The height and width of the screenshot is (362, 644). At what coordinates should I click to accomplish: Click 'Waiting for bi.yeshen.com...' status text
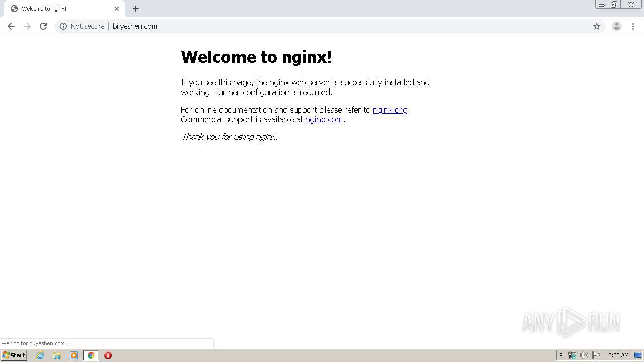[x=35, y=343]
